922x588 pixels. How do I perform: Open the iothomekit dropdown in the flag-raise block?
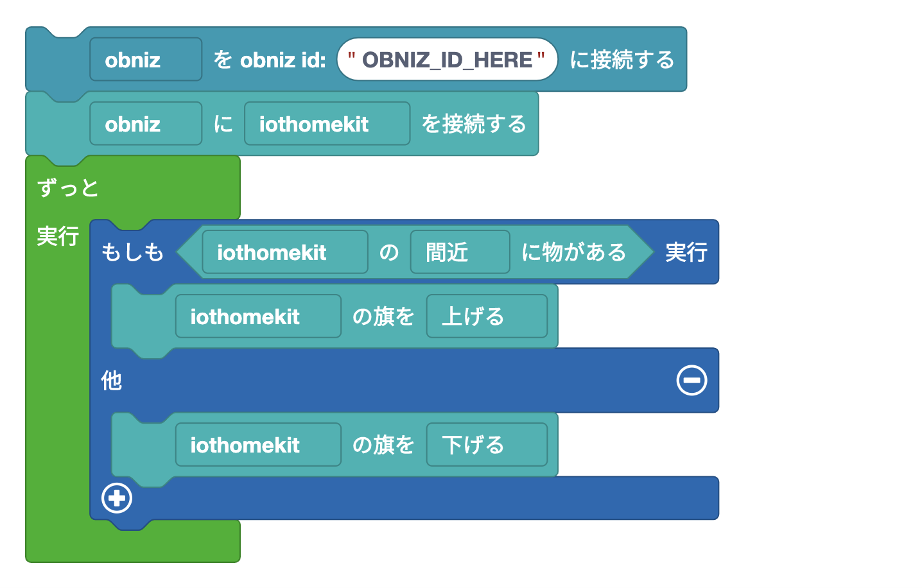coord(257,316)
